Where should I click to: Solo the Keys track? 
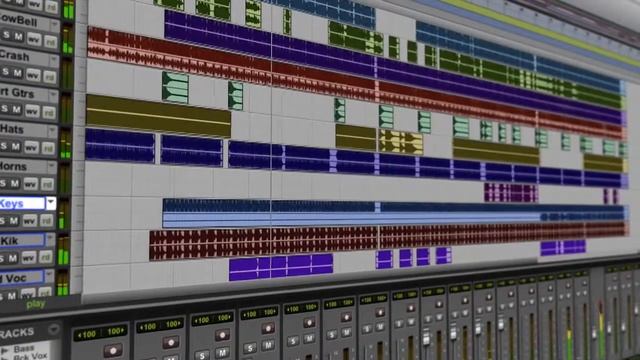click(3, 220)
